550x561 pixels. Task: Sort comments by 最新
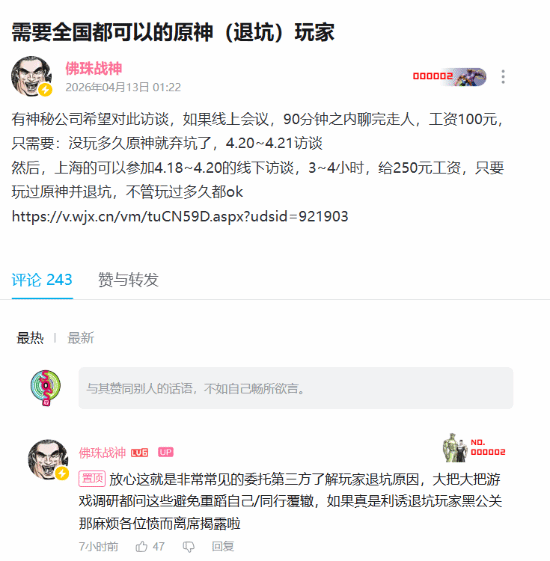tap(81, 338)
